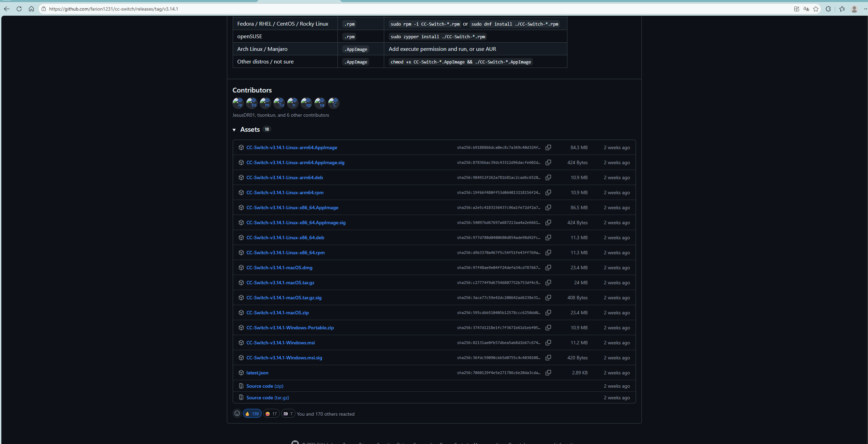
Task: Download CC-Switch-v3.14.1-Linux-x86_64.AppImage
Action: coord(292,207)
